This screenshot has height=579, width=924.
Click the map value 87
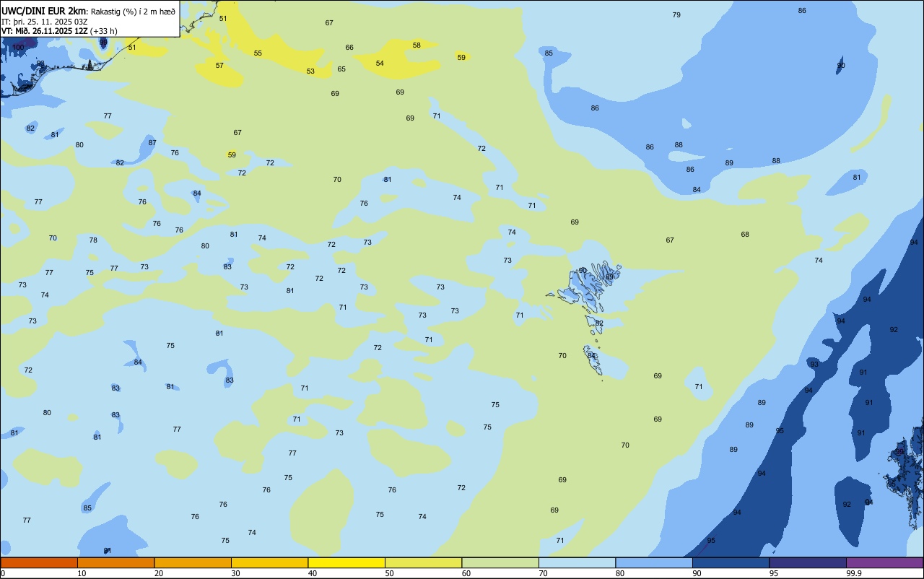click(152, 143)
